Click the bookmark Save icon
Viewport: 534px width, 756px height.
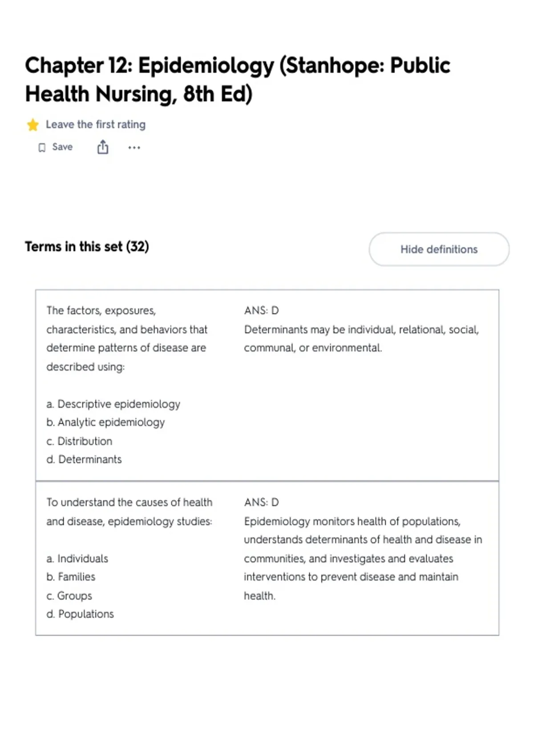[42, 148]
